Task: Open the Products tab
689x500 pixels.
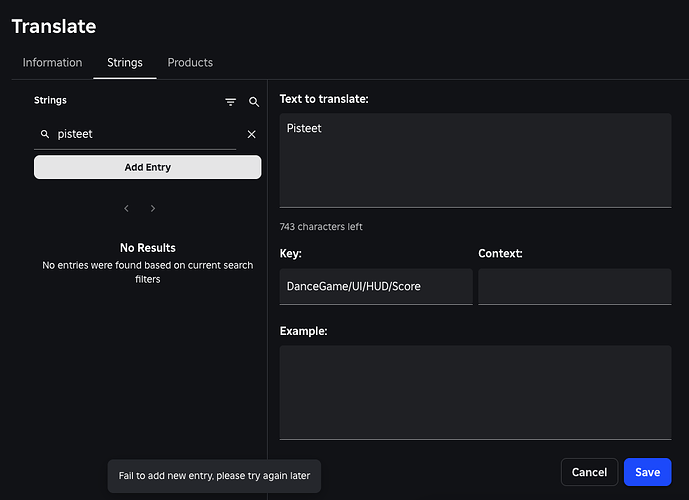Action: tap(190, 62)
